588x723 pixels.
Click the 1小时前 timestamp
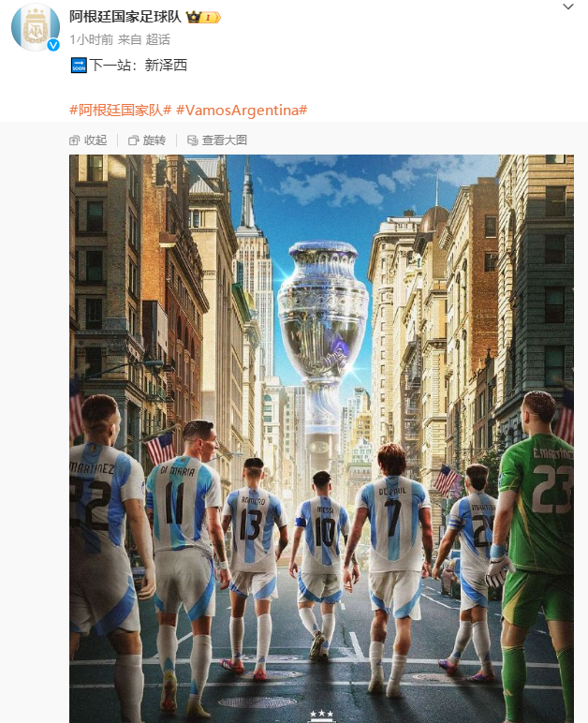pos(91,39)
